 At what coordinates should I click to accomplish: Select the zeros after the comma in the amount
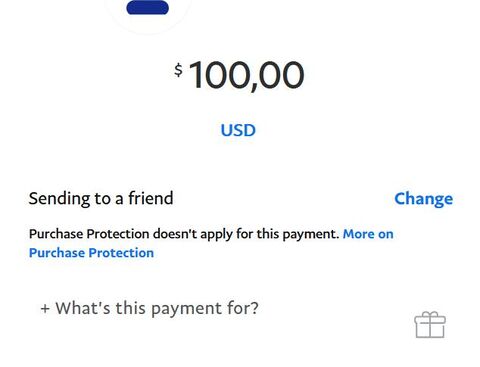[282, 75]
